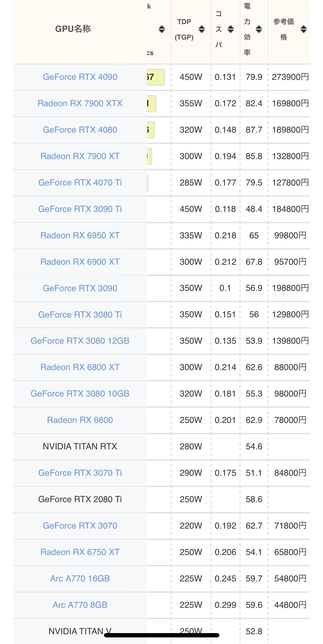Open GeForce RTX 3080 Ti link
Screen dimensions: 323x644
pyautogui.click(x=80, y=315)
